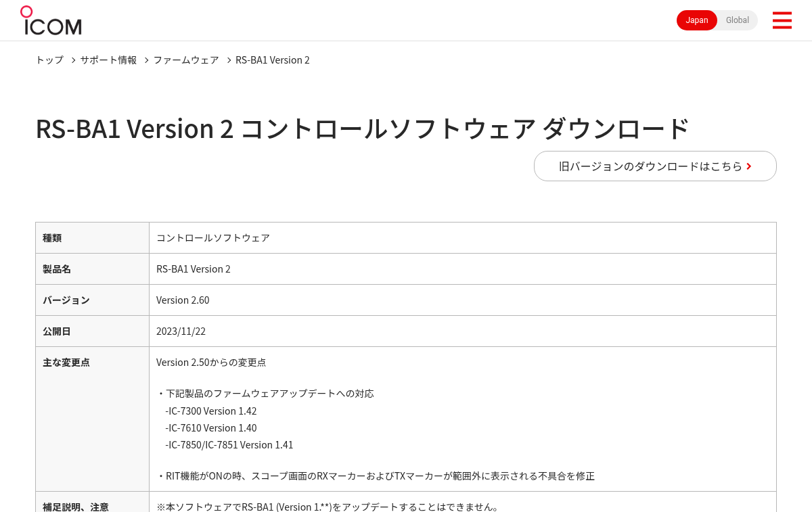This screenshot has width=812, height=512.
Task: Click the page title heading
Action: (x=363, y=129)
